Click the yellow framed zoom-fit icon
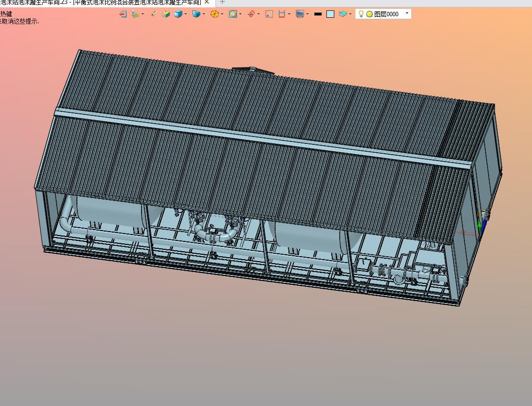The height and width of the screenshot is (406, 532). (x=233, y=14)
